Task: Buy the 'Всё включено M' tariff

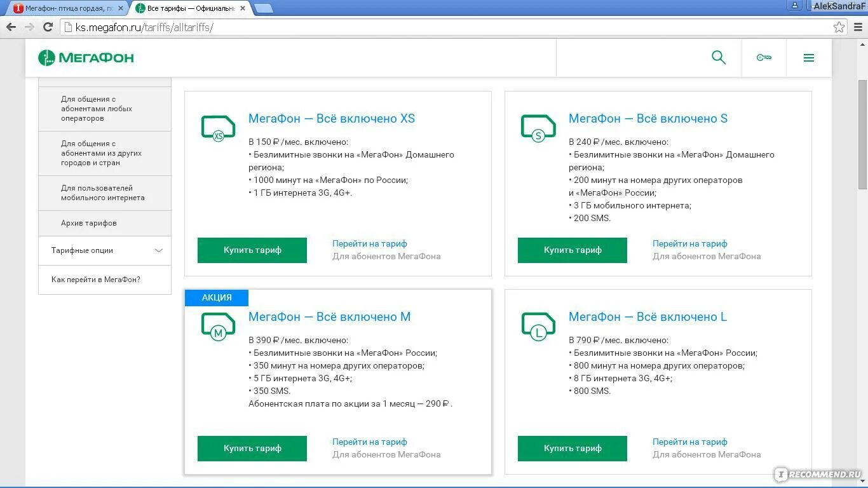Action: (x=252, y=448)
